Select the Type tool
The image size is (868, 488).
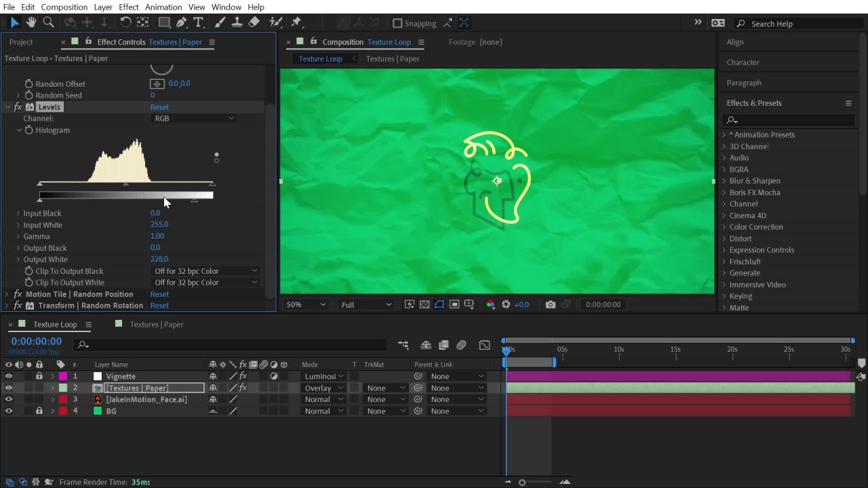[x=198, y=22]
